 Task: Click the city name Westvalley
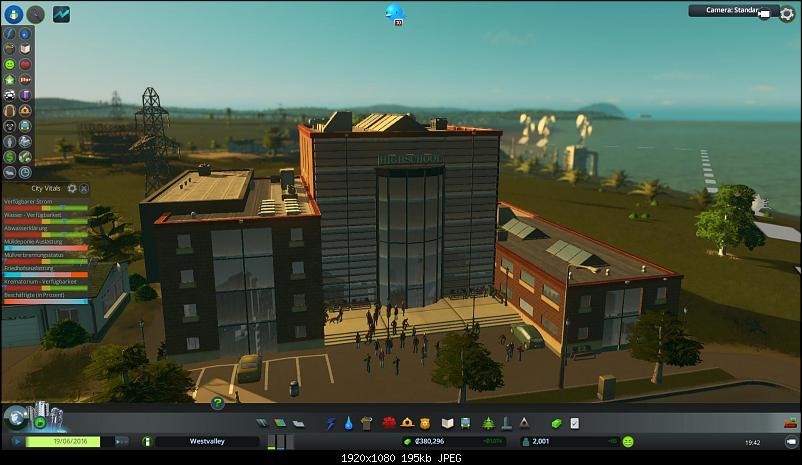pyautogui.click(x=207, y=441)
